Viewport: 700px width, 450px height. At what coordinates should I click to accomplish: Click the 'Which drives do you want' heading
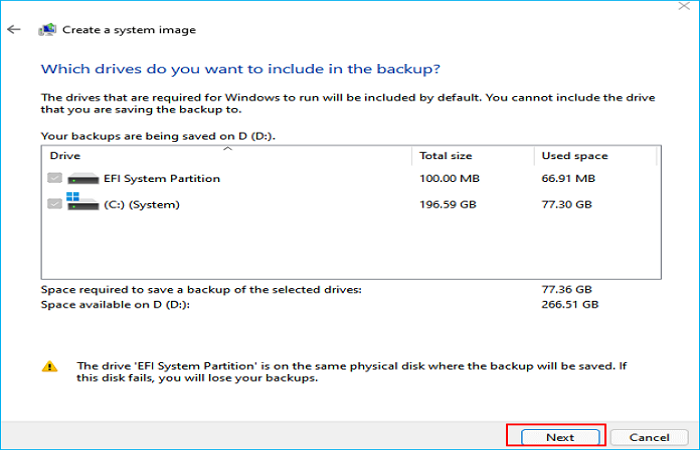pos(241,69)
